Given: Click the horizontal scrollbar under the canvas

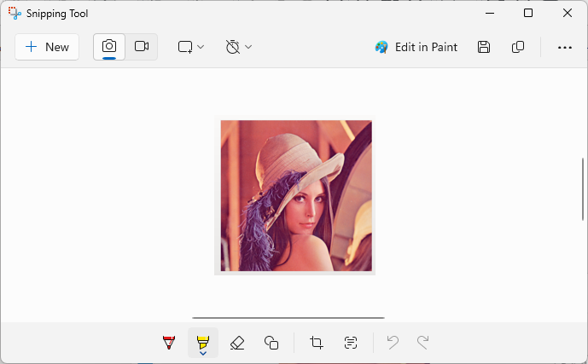Looking at the screenshot, I should click(288, 318).
